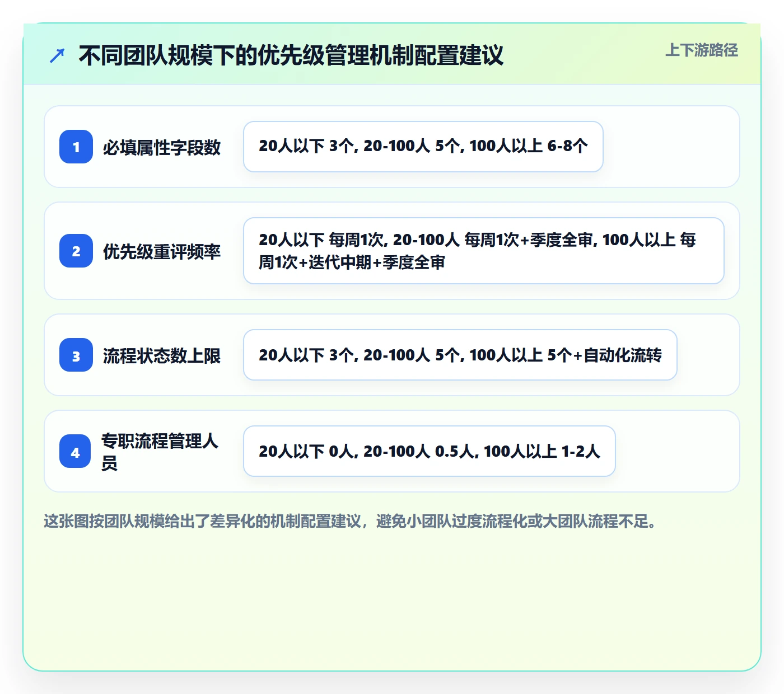
Task: Click the number 4 badge
Action: click(x=75, y=451)
